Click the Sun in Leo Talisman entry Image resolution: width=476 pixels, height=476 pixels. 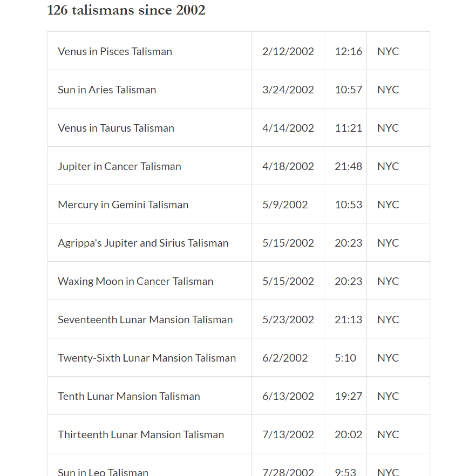tap(103, 472)
